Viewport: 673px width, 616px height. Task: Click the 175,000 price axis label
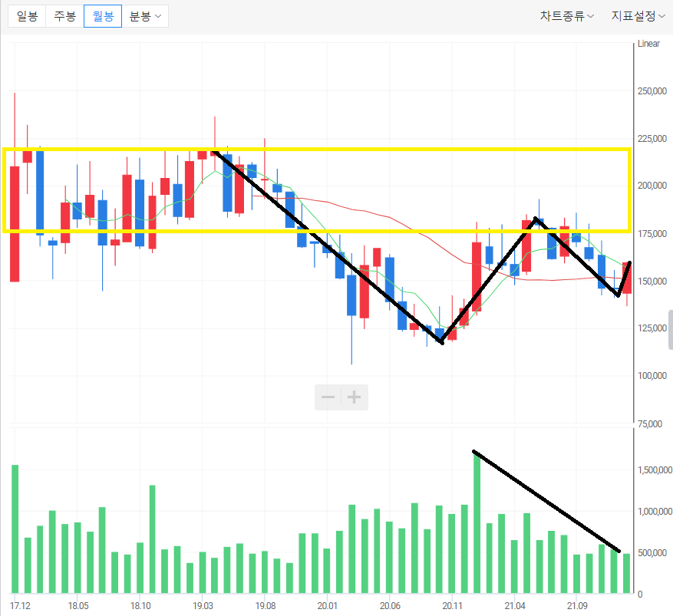652,234
